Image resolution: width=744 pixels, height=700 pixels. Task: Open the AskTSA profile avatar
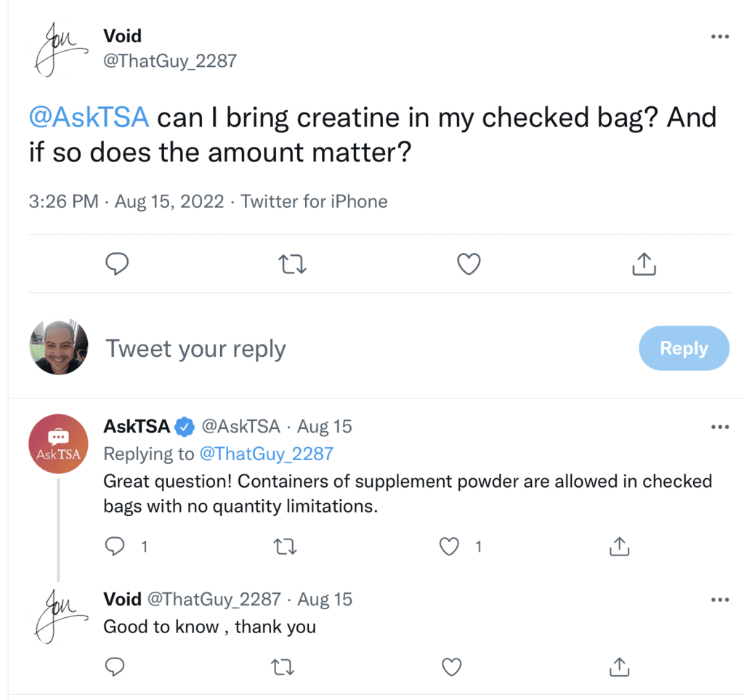point(58,443)
